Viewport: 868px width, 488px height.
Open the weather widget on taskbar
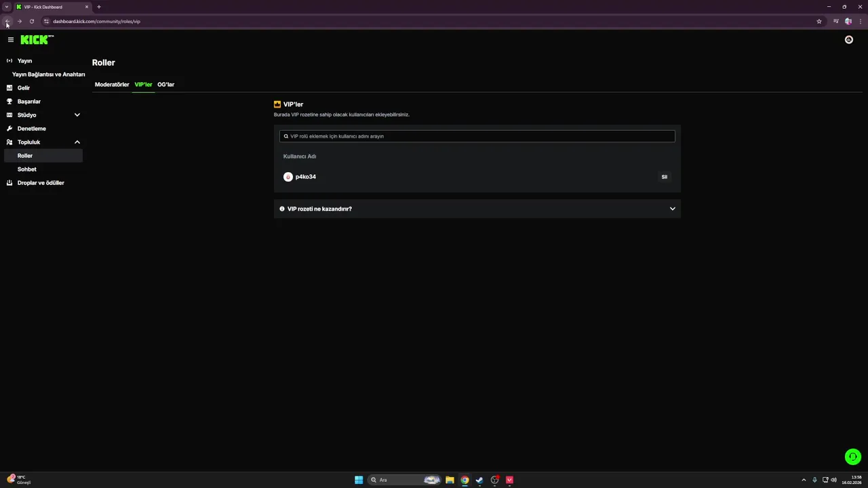tap(19, 480)
